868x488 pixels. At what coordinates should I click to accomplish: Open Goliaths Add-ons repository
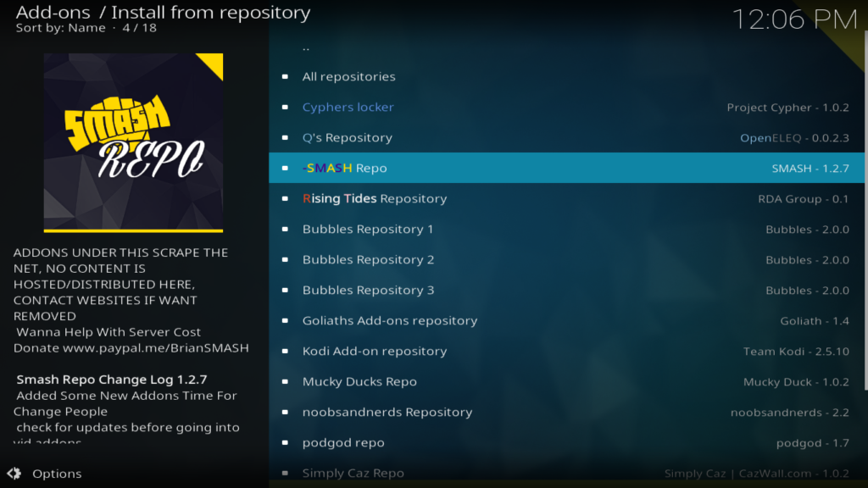pos(566,320)
